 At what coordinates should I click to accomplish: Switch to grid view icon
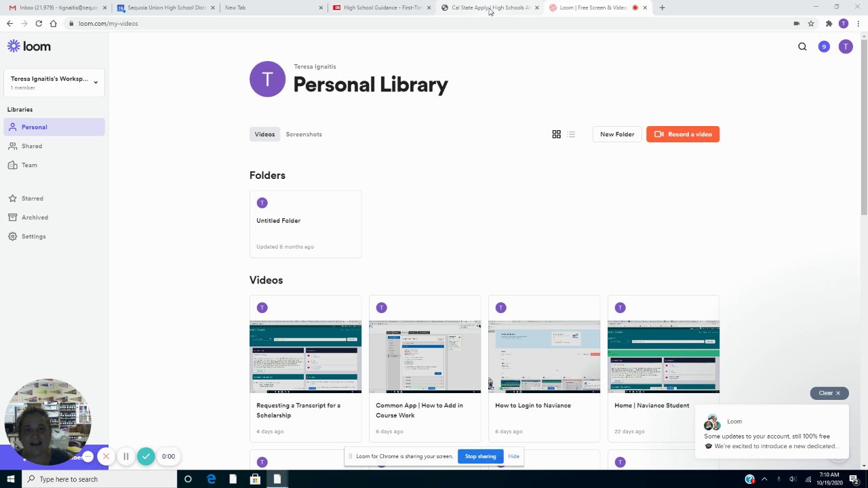[x=556, y=134]
